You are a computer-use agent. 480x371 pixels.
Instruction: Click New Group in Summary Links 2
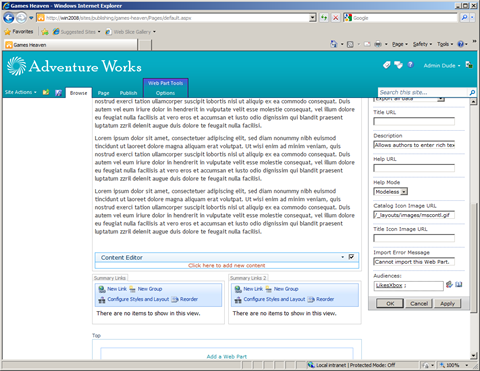point(286,289)
